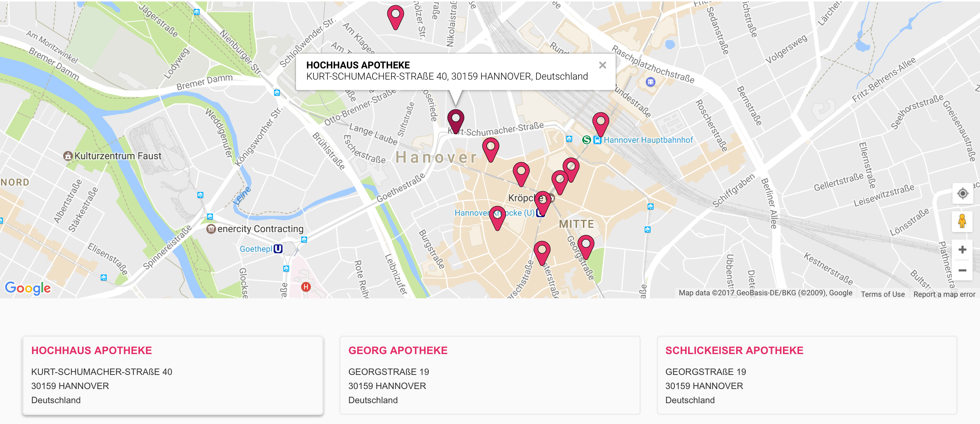The image size is (980, 424).
Task: Click the enercity Contracting label
Action: click(261, 229)
